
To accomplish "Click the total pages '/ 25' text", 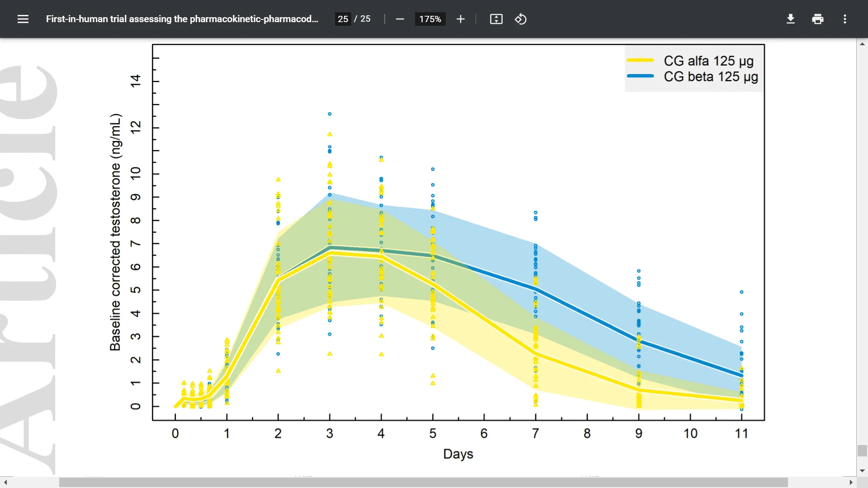I will pyautogui.click(x=362, y=19).
